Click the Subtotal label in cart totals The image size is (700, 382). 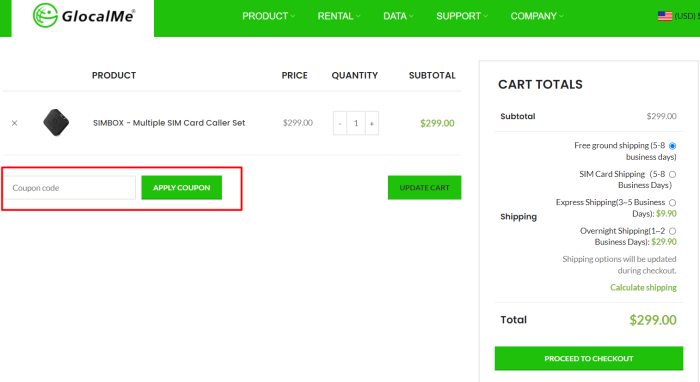tap(517, 116)
